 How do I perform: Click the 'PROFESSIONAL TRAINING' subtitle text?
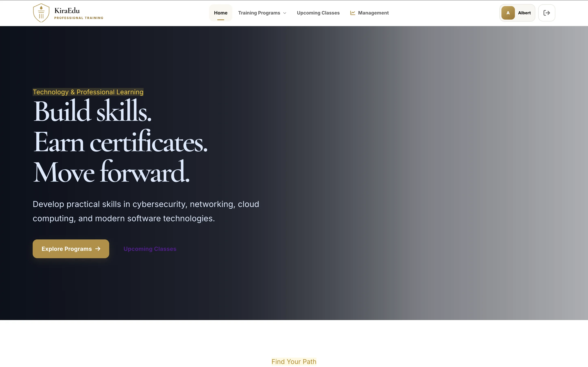[79, 18]
